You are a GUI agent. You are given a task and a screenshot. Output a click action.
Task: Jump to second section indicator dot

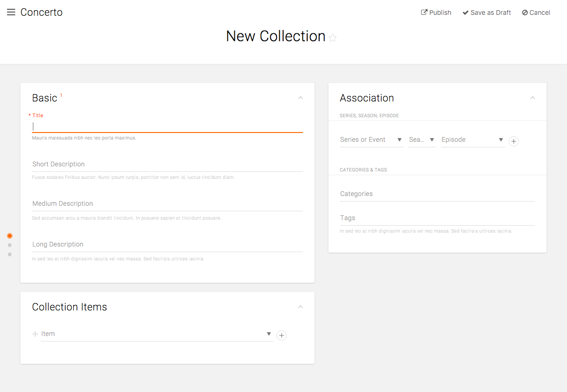click(10, 245)
